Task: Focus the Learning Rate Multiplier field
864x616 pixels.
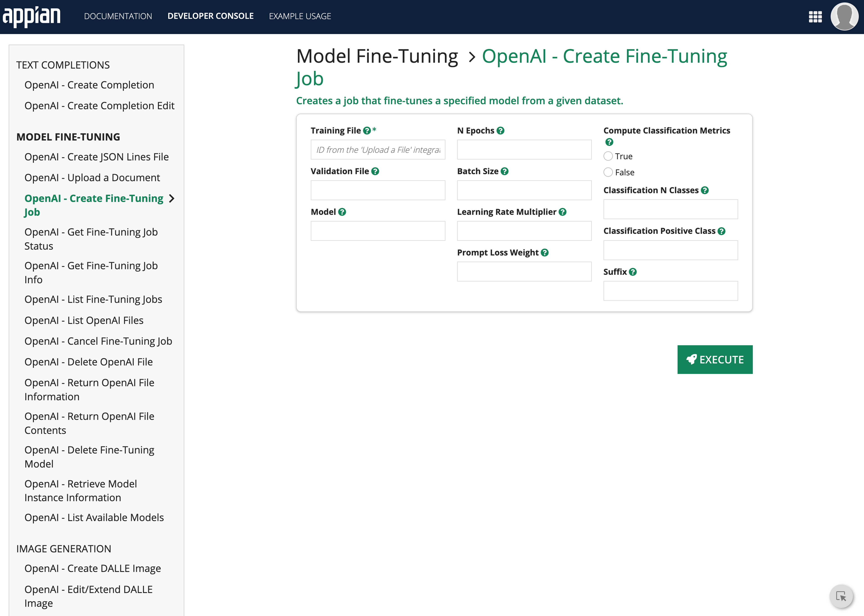Action: tap(524, 231)
